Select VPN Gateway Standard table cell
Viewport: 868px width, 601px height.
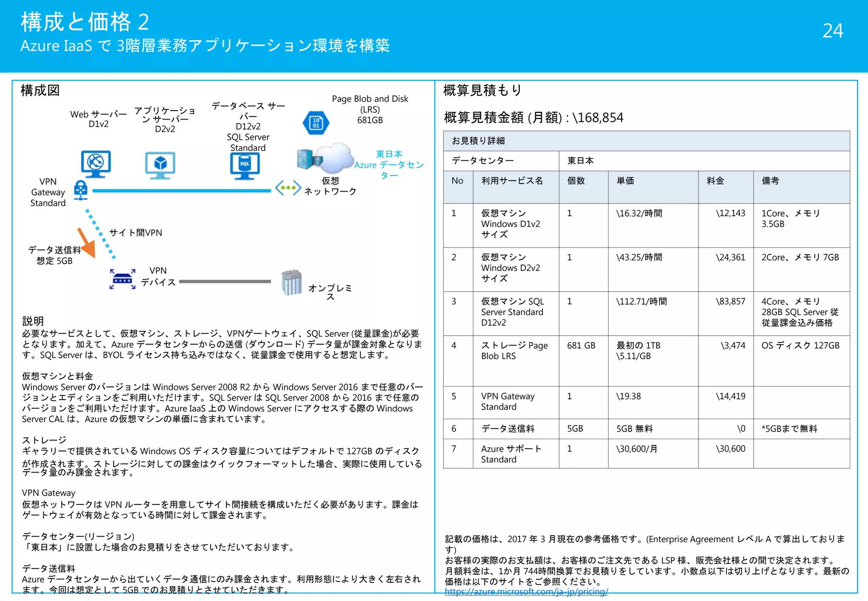click(516, 402)
